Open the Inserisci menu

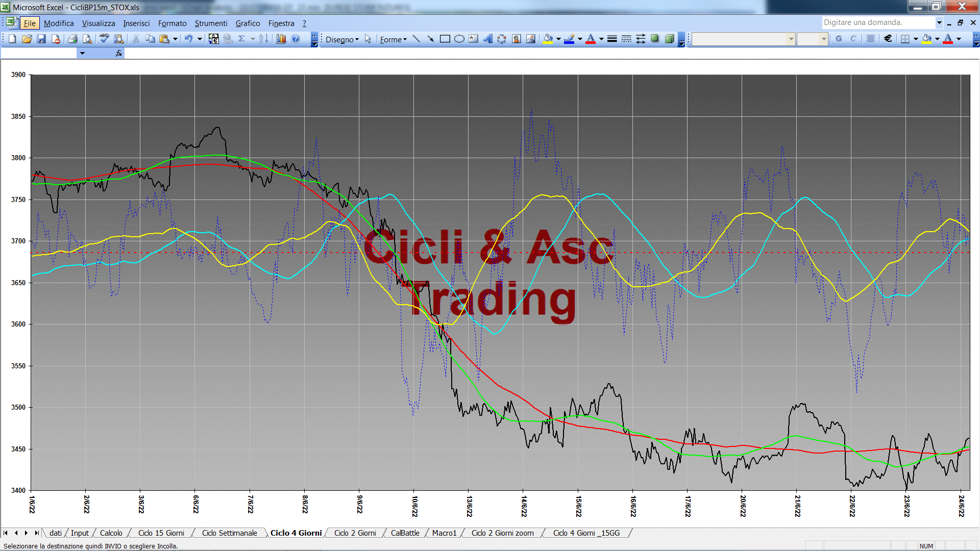click(136, 23)
